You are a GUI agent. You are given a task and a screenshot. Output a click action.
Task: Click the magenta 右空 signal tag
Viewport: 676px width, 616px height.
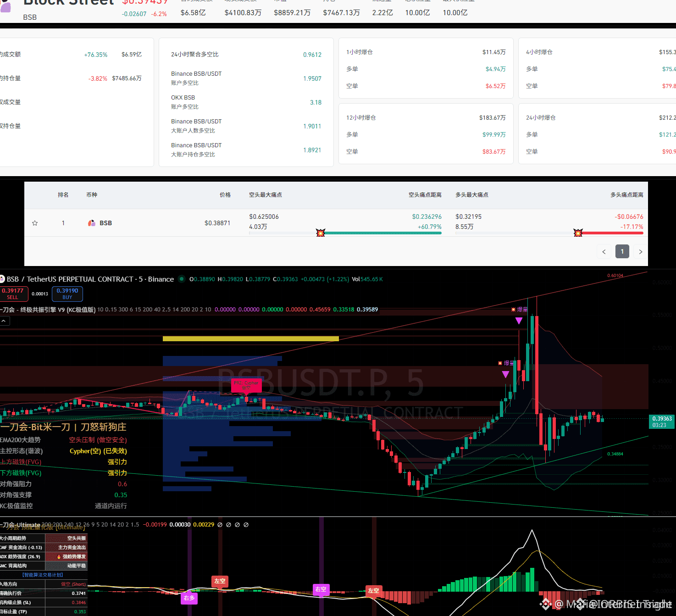[321, 589]
